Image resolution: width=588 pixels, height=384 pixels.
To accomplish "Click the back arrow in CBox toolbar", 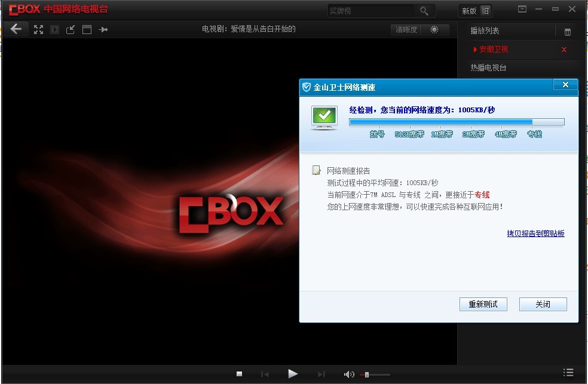I will click(16, 29).
